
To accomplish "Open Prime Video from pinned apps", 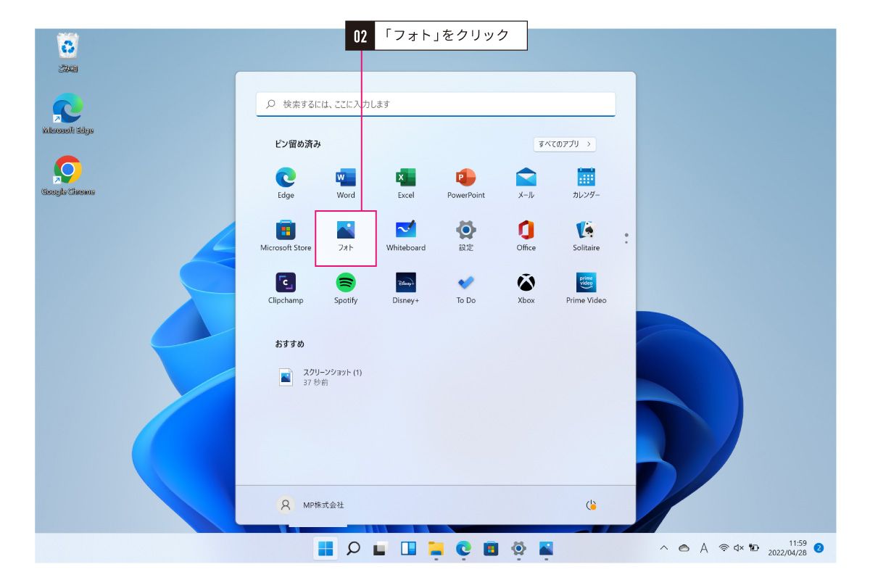I will (x=586, y=289).
